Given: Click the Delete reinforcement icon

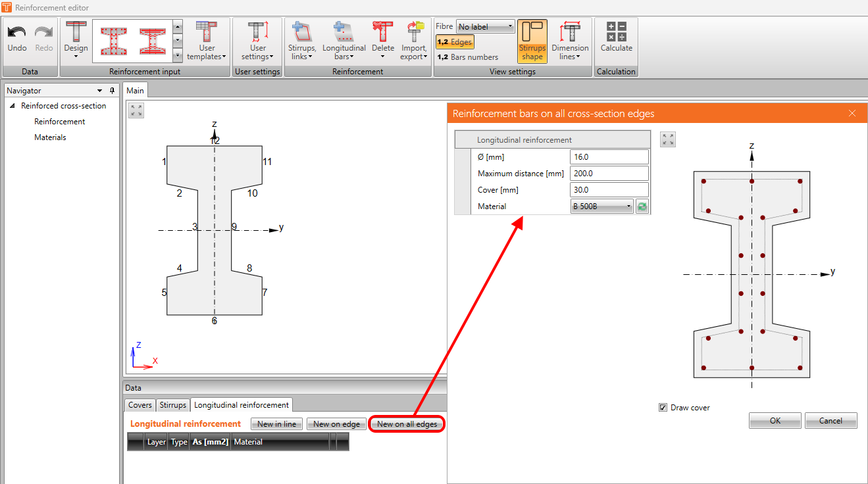Looking at the screenshot, I should tap(382, 32).
